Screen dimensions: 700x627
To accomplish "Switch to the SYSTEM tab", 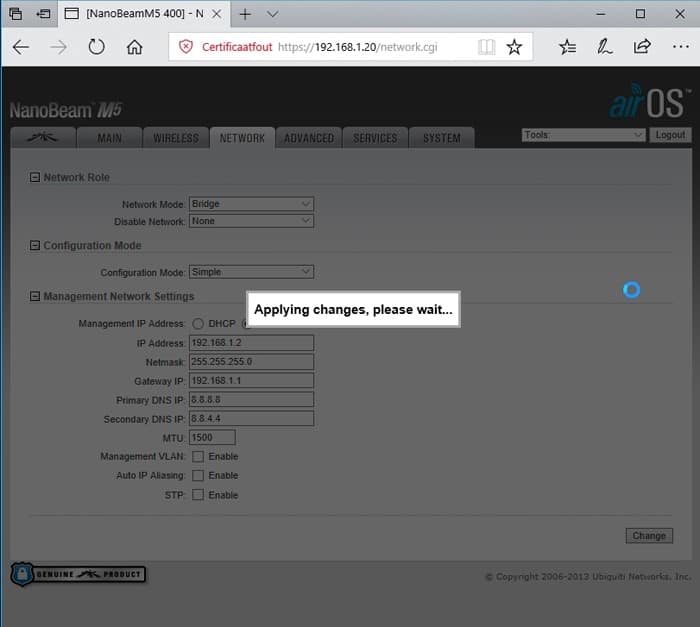I will click(x=442, y=138).
